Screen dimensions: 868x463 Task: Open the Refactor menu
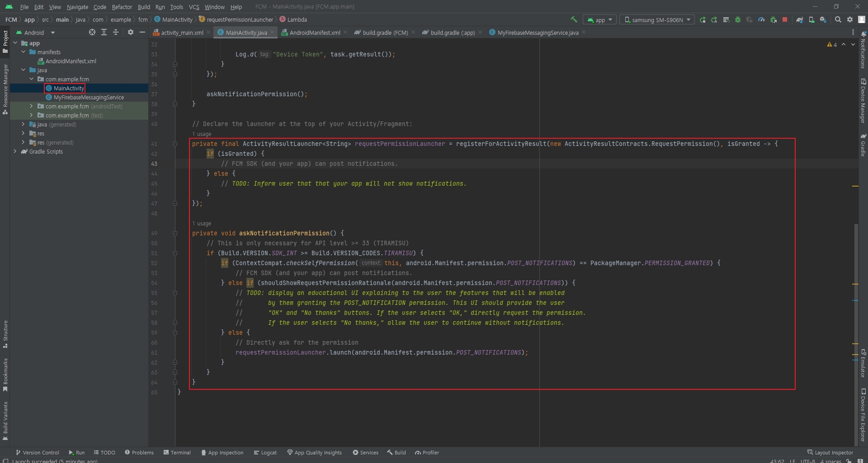pos(122,7)
